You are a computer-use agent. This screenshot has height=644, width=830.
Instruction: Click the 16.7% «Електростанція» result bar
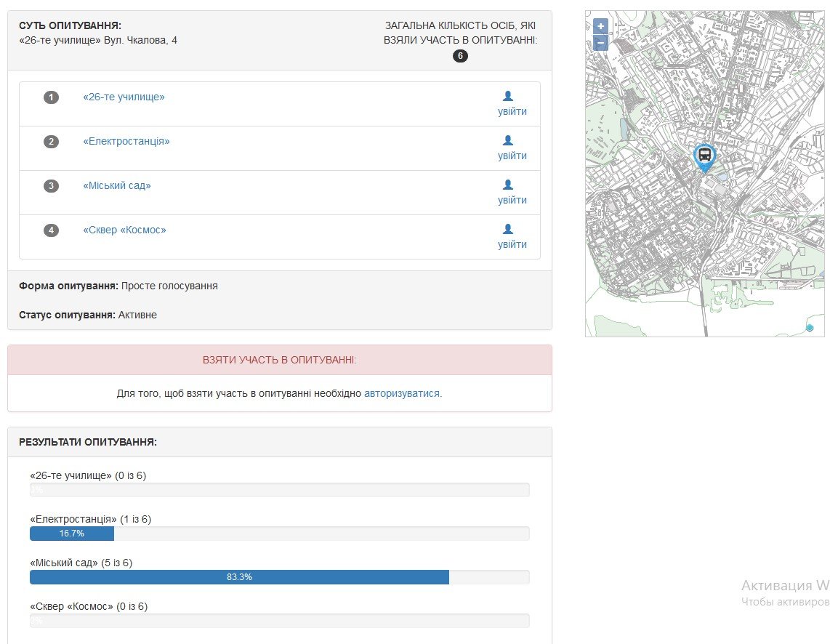[x=72, y=534]
